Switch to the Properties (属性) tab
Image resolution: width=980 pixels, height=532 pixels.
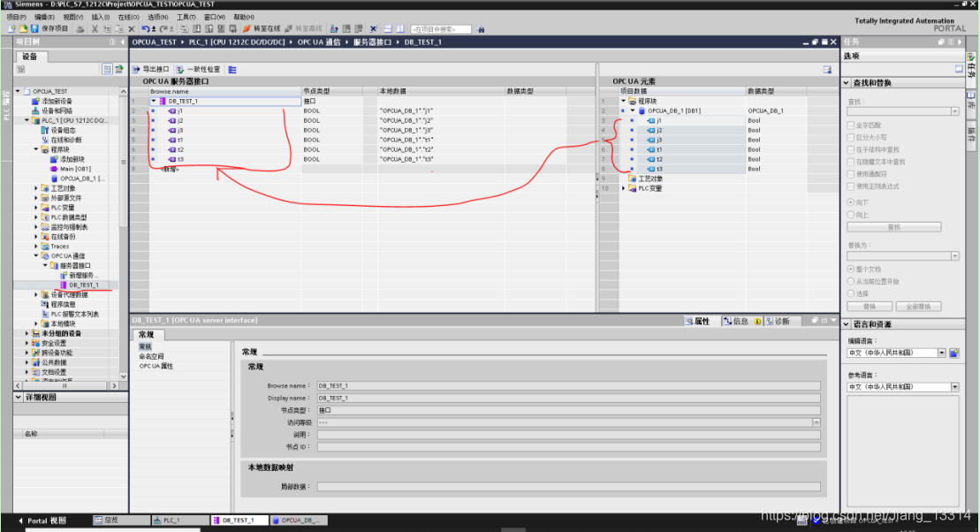(697, 322)
